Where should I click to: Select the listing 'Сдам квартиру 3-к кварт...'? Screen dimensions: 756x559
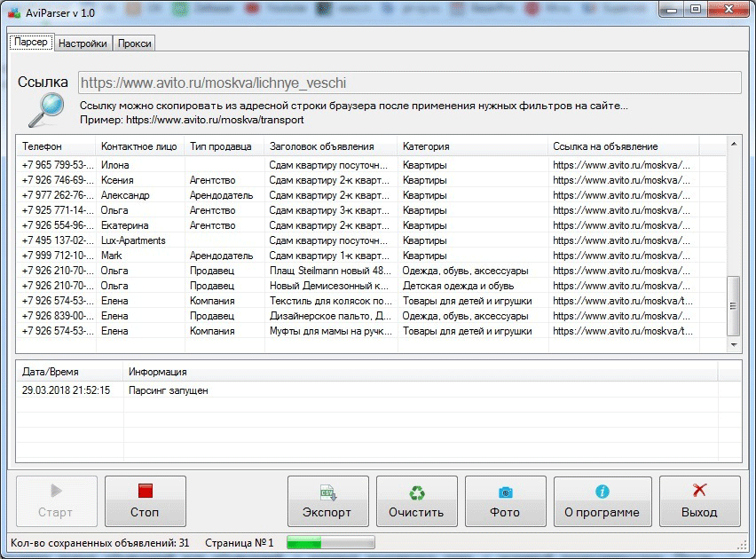(329, 210)
